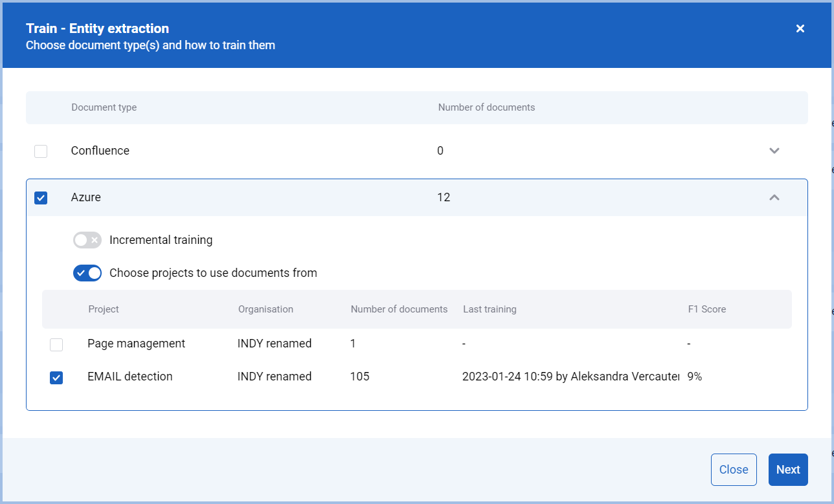Click the 'Incremental training' label

pos(161,240)
